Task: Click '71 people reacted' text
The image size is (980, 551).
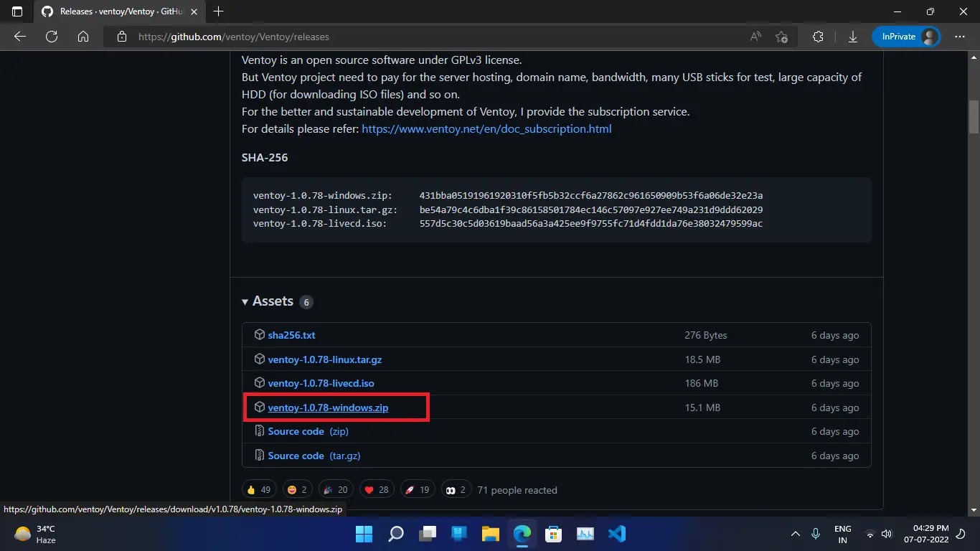Action: click(517, 490)
